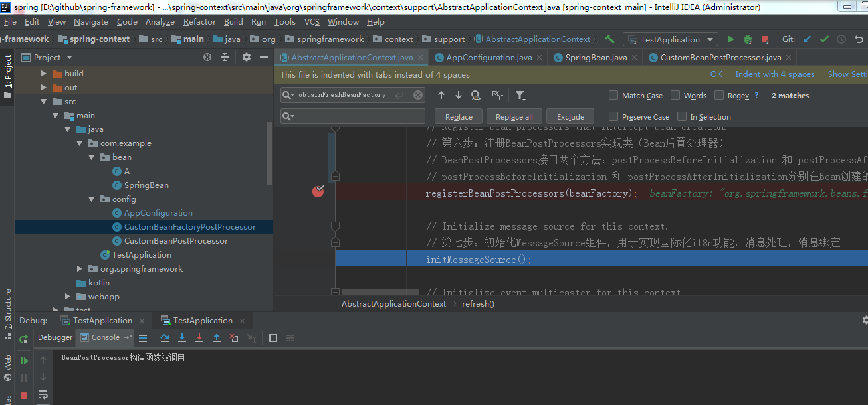Toggle soft-wrap in the console
Image resolution: width=868 pixels, height=405 pixels.
43,395
